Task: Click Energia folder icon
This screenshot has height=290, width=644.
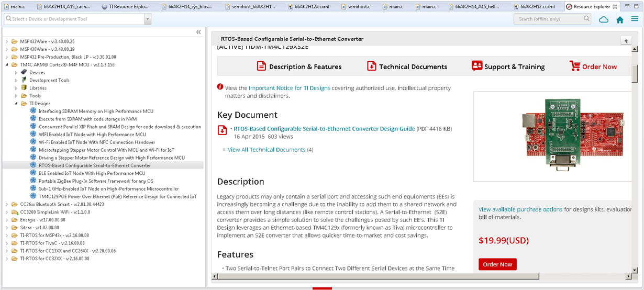Action: [x=15, y=220]
